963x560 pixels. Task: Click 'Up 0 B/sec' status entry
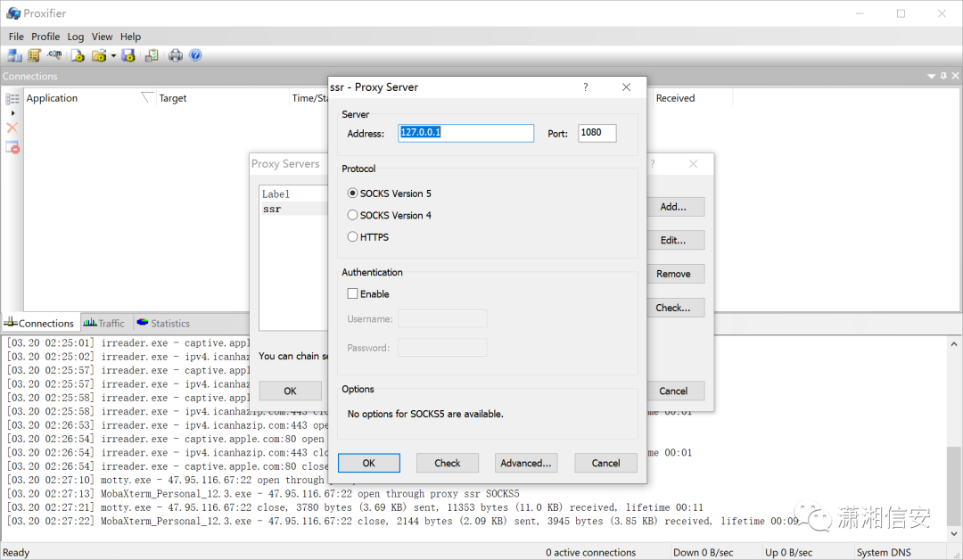coord(788,552)
